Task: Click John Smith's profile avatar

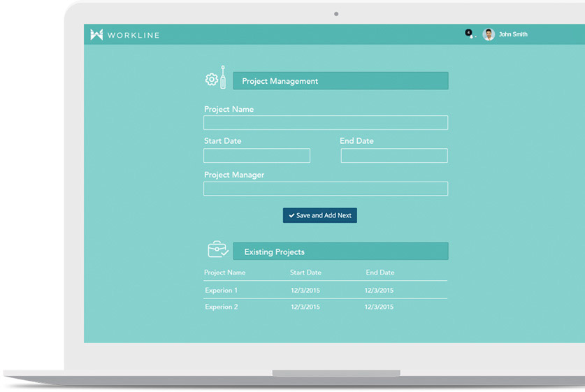Action: point(489,34)
